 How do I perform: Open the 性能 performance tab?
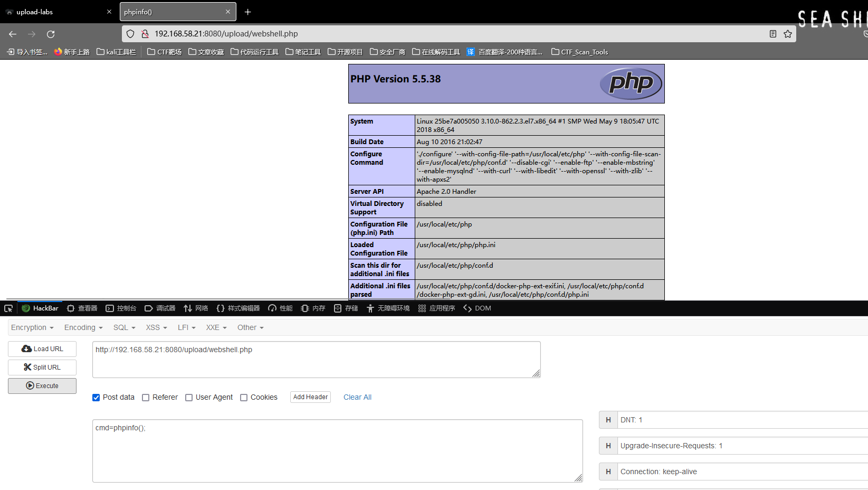(280, 308)
